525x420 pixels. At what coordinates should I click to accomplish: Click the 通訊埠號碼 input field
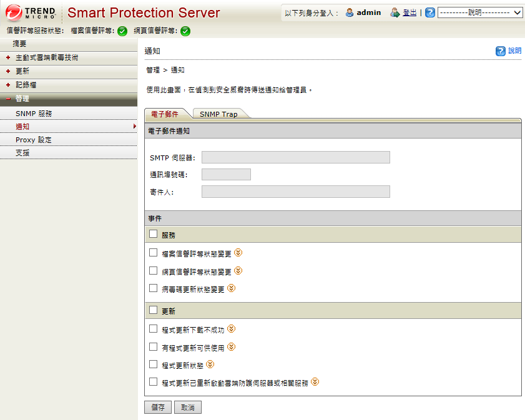[x=226, y=175]
